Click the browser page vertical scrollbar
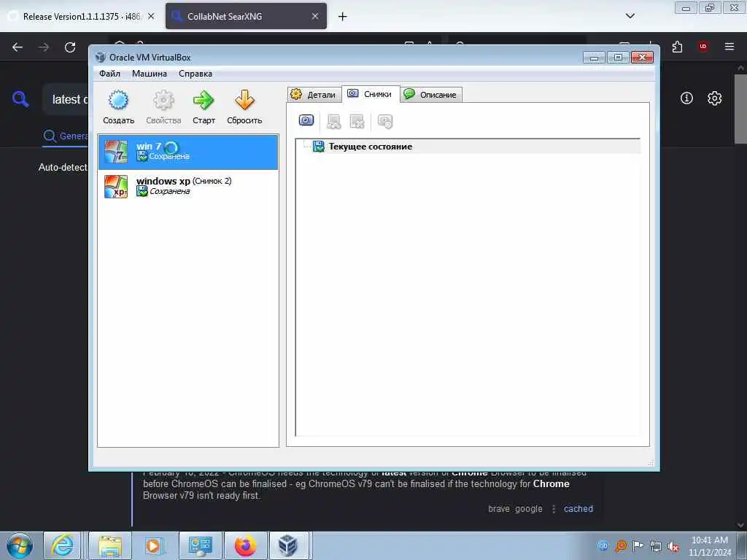Screen dimensions: 747x560 click(x=740, y=109)
